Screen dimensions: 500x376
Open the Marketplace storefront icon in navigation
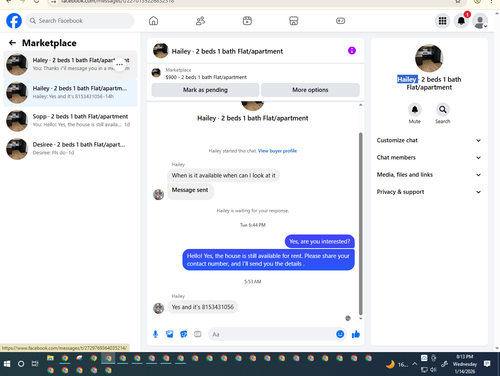click(294, 21)
